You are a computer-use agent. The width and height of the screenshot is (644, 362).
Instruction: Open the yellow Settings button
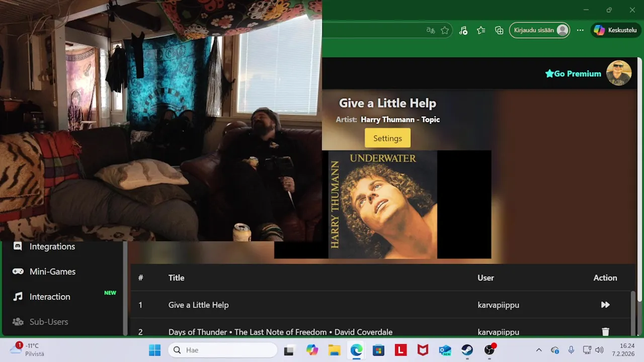pos(387,138)
